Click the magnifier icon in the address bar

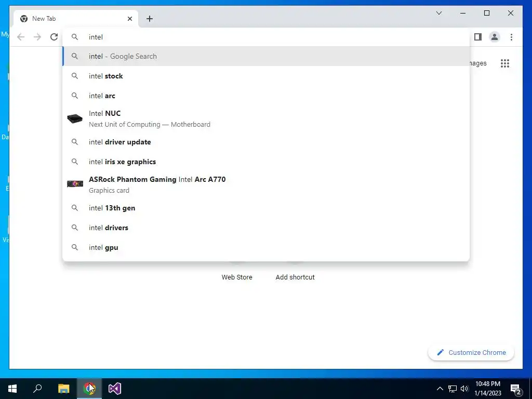pos(75,37)
